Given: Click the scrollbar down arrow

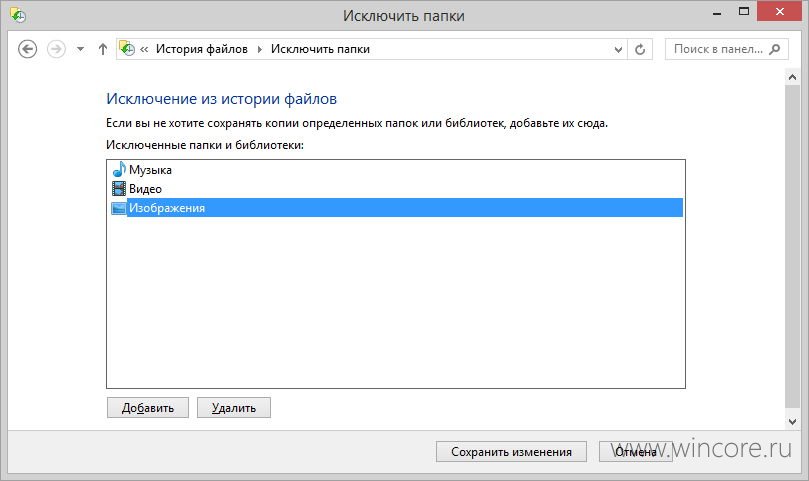Looking at the screenshot, I should tap(792, 422).
